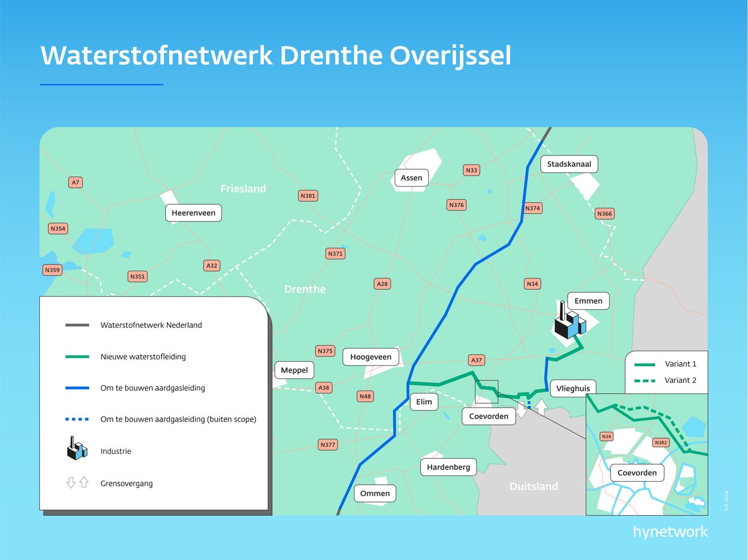
Task: Click the blue Om te bouwen aardgasleiding line swatch
Action: point(77,388)
